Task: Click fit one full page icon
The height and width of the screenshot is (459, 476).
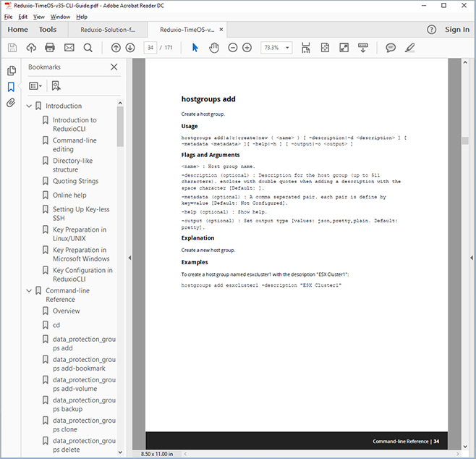Action: click(325, 48)
